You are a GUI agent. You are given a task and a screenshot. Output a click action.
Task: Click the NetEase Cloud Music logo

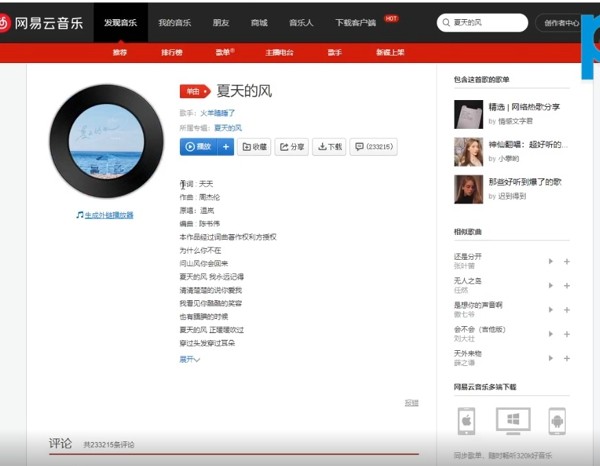coord(41,23)
